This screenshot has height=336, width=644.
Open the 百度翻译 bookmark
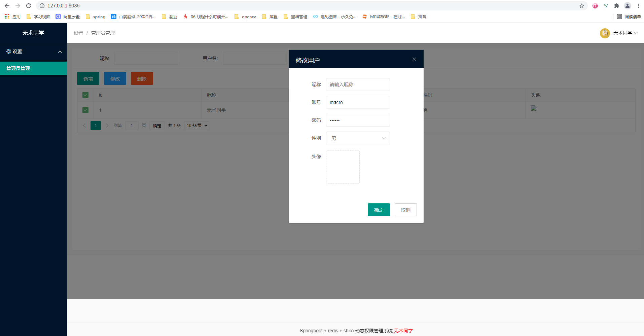click(x=133, y=16)
